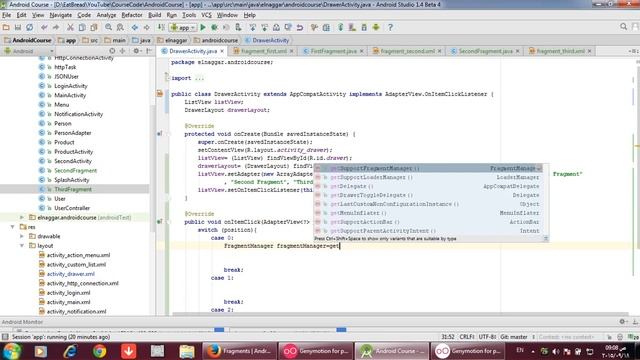Open the VCS menu
Image resolution: width=640 pixels, height=360 pixels.
point(207,15)
